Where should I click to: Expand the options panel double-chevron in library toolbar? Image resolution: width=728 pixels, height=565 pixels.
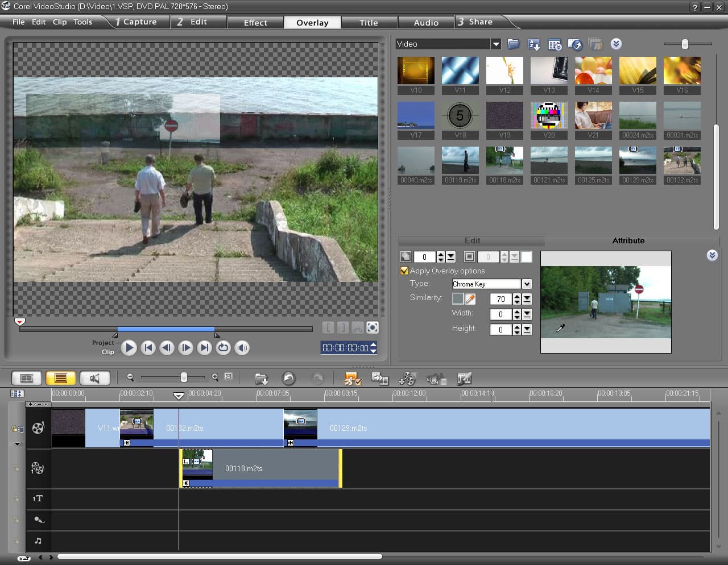tap(616, 44)
